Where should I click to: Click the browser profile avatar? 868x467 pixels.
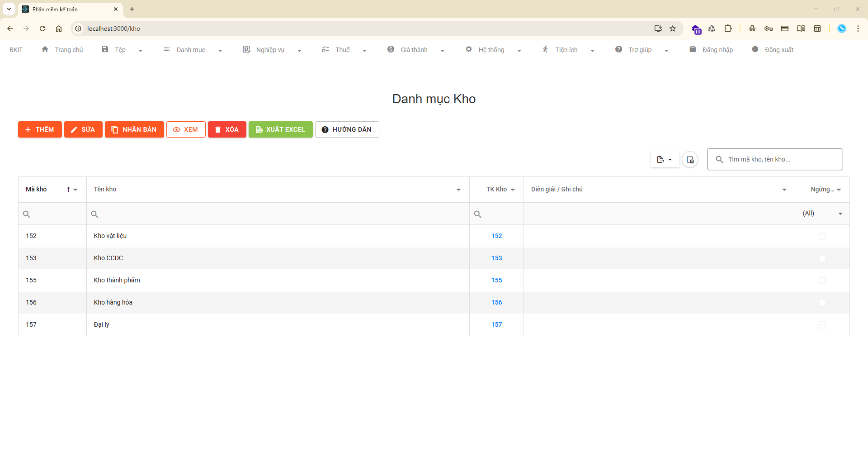pyautogui.click(x=842, y=29)
